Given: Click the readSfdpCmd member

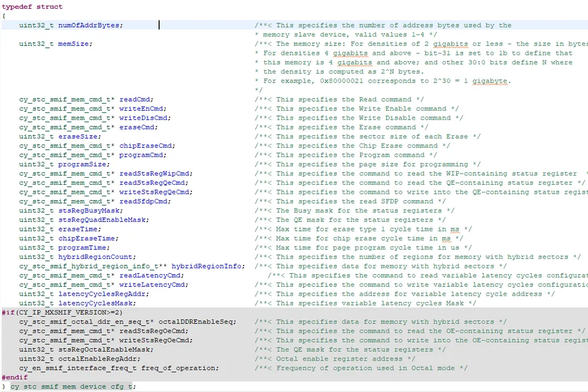Looking at the screenshot, I should [x=143, y=201].
